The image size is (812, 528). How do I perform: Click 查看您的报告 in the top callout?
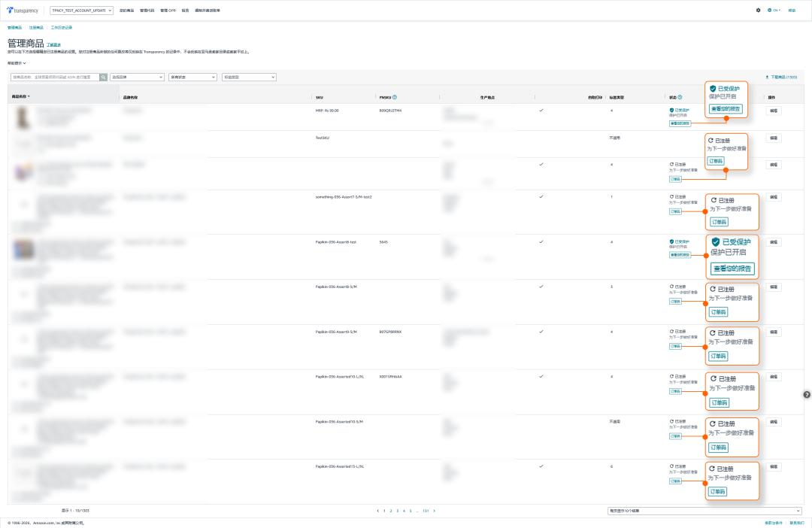pos(726,109)
